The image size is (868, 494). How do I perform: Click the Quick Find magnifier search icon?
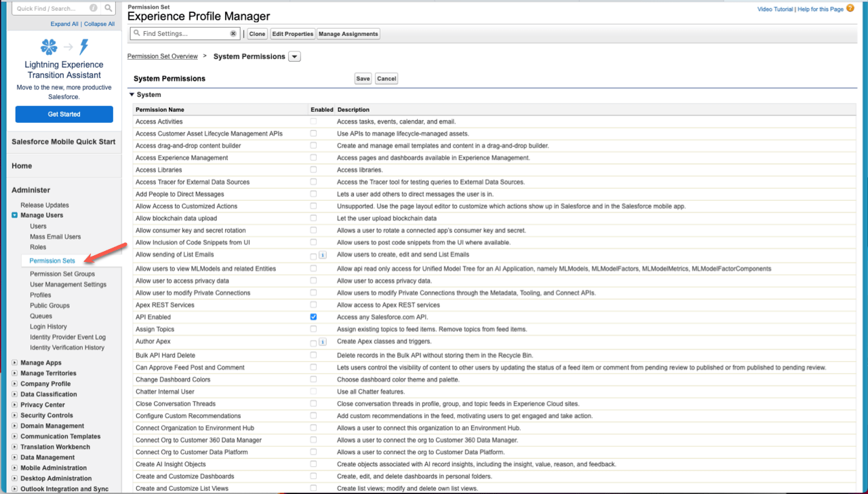pyautogui.click(x=108, y=9)
